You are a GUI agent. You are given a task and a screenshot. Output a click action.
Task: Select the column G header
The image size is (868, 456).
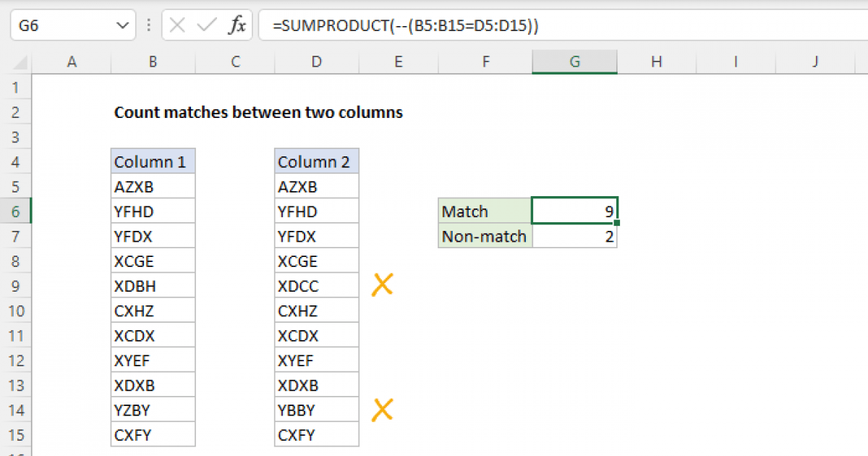(574, 62)
